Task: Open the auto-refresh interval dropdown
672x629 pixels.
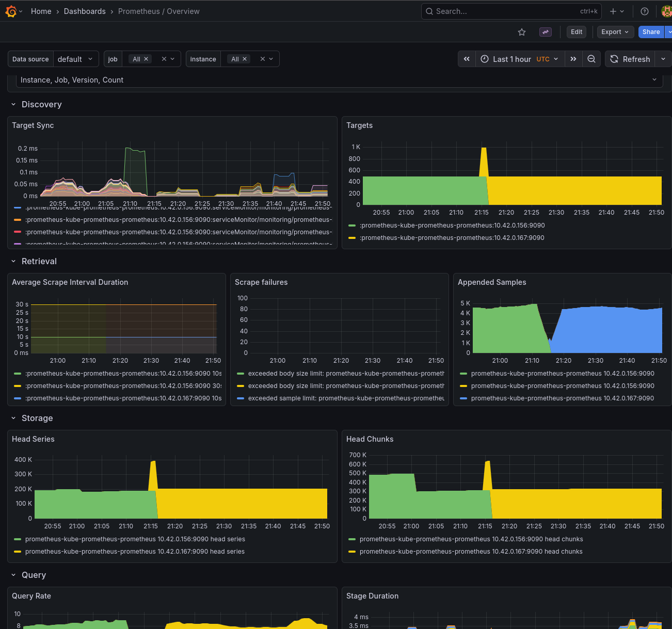Action: [664, 59]
